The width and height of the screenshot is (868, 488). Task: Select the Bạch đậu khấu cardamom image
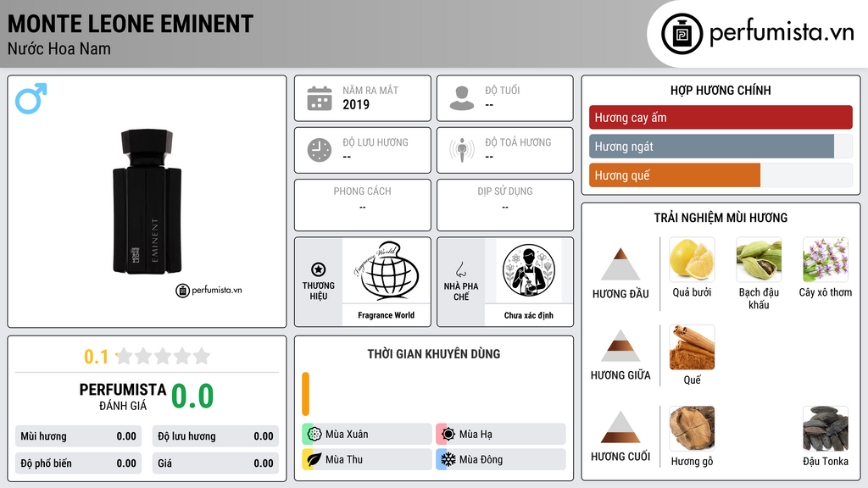click(x=759, y=259)
